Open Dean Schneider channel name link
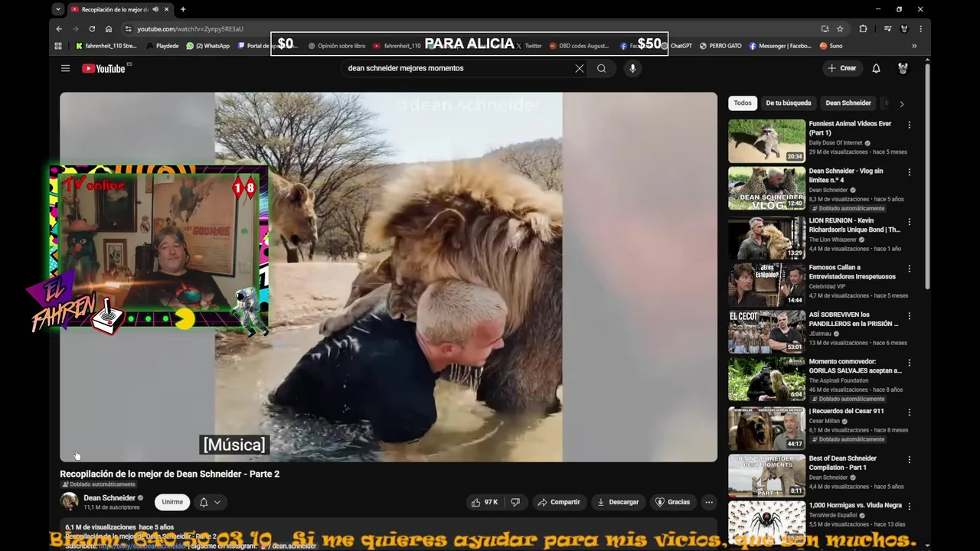980x551 pixels. (x=109, y=498)
